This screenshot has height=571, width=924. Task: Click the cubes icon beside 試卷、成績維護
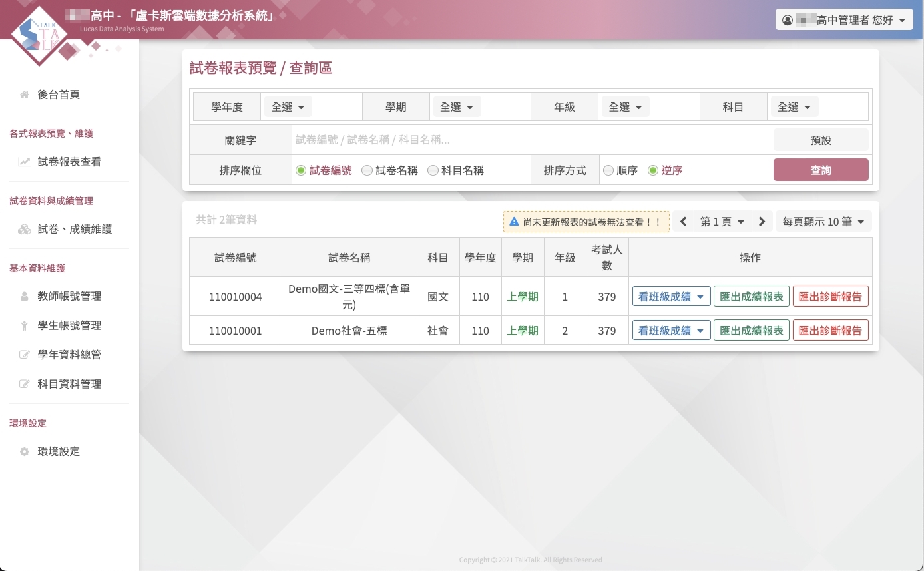[x=24, y=229]
